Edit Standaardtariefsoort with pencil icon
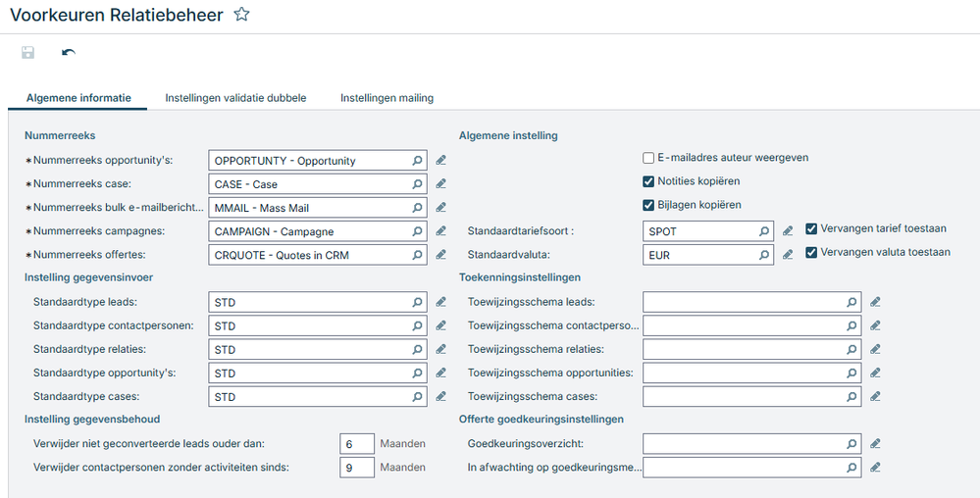 tap(787, 231)
